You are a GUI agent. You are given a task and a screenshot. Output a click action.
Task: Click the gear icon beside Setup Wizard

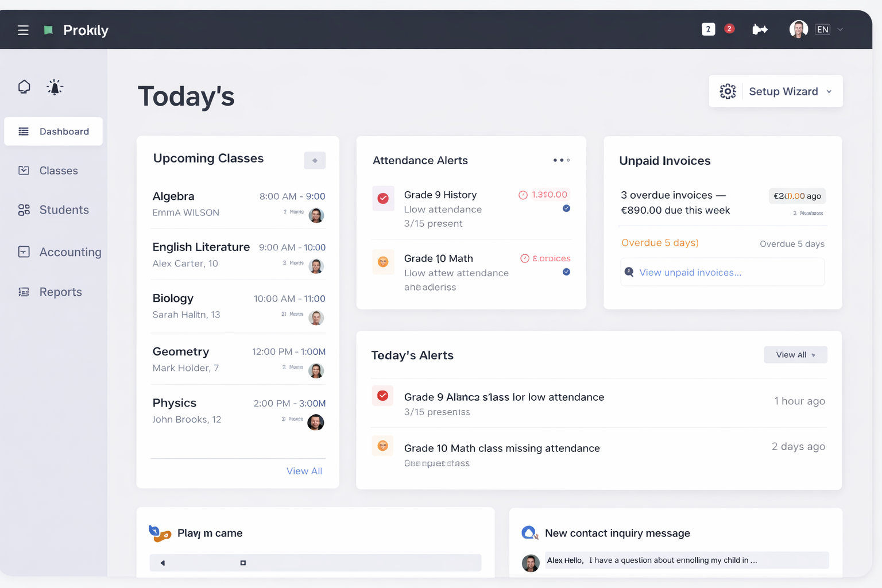point(728,91)
